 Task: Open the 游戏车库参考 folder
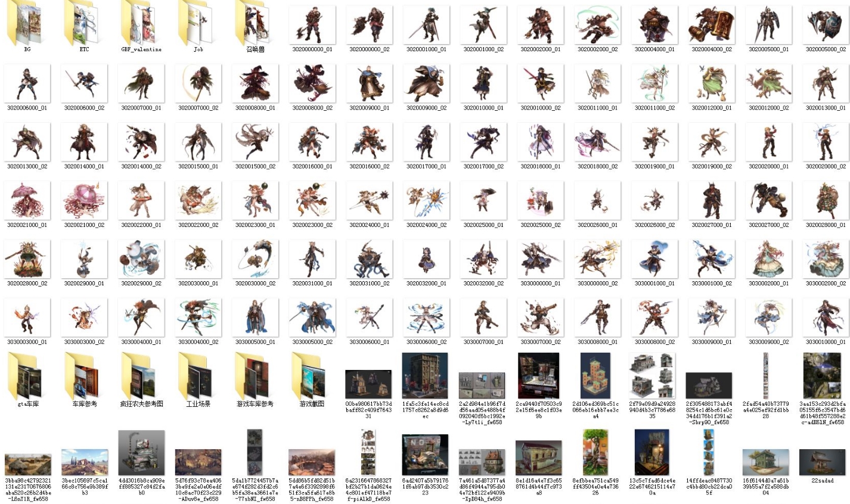(254, 376)
